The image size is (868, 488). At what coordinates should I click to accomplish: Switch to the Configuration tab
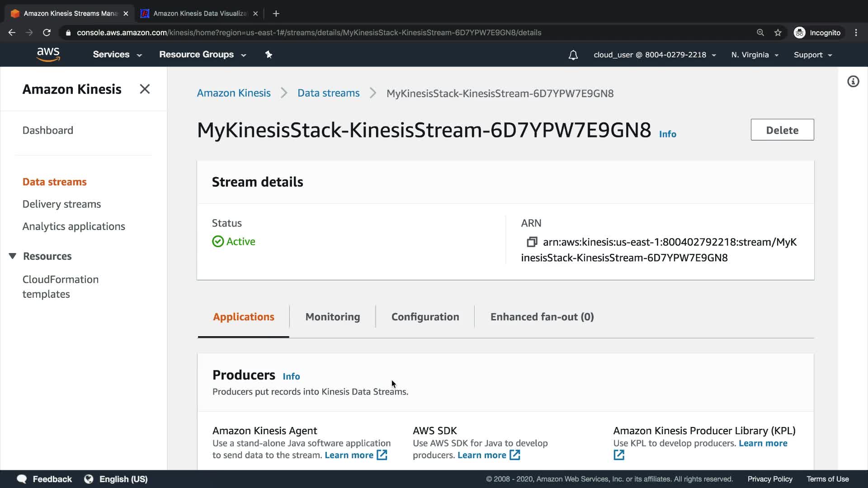425,317
